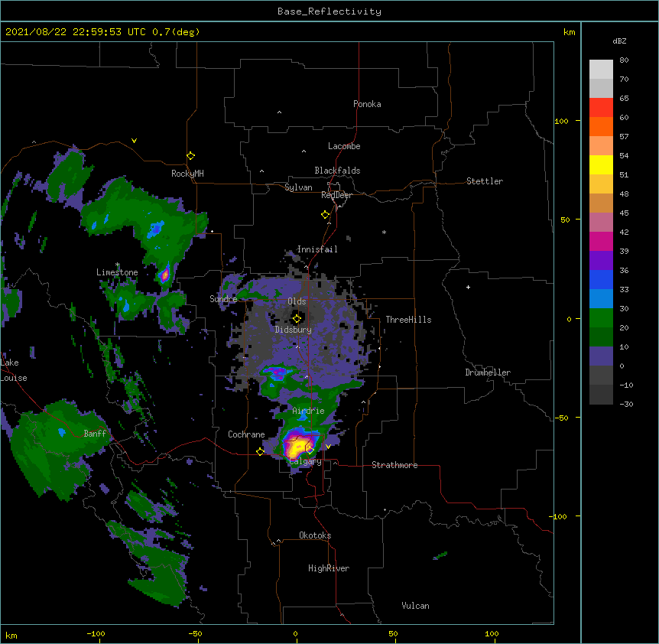Screen dimensions: 659x644
Task: Click the yellow diamond radar site between Olds and Didsbury
Action: click(297, 318)
